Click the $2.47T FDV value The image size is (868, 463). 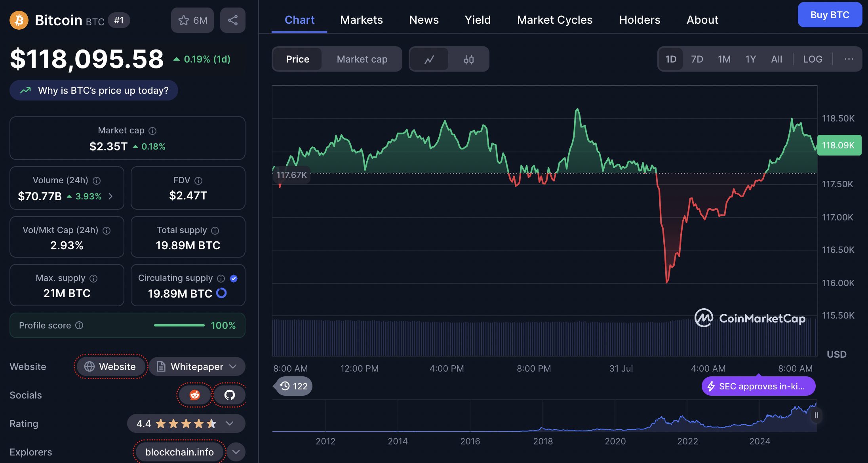(x=188, y=195)
